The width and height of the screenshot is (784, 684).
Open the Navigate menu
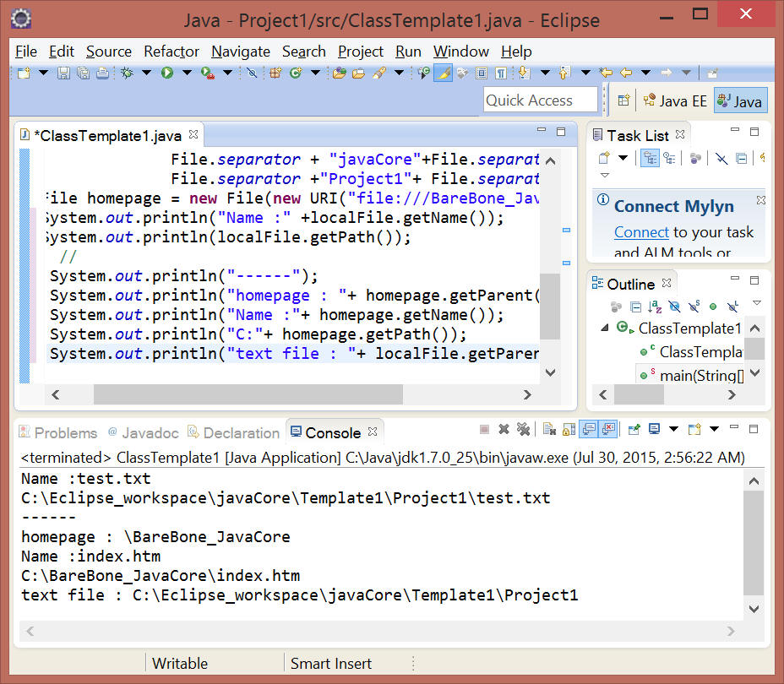click(241, 52)
